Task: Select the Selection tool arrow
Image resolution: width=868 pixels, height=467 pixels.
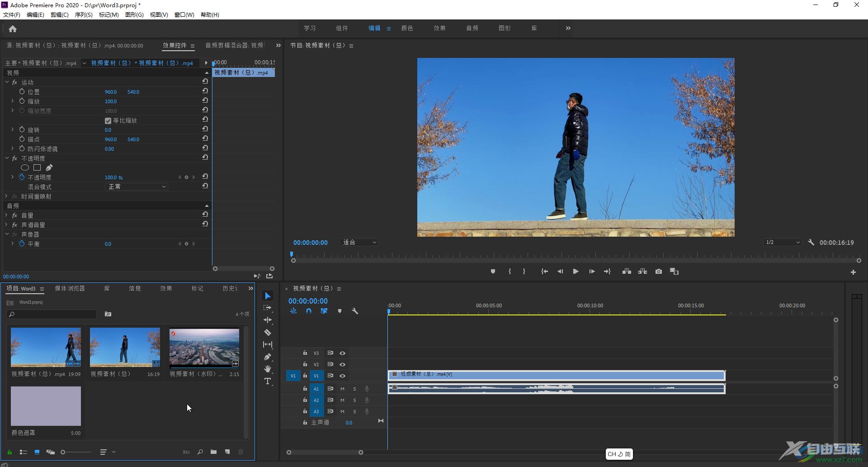Action: (268, 296)
